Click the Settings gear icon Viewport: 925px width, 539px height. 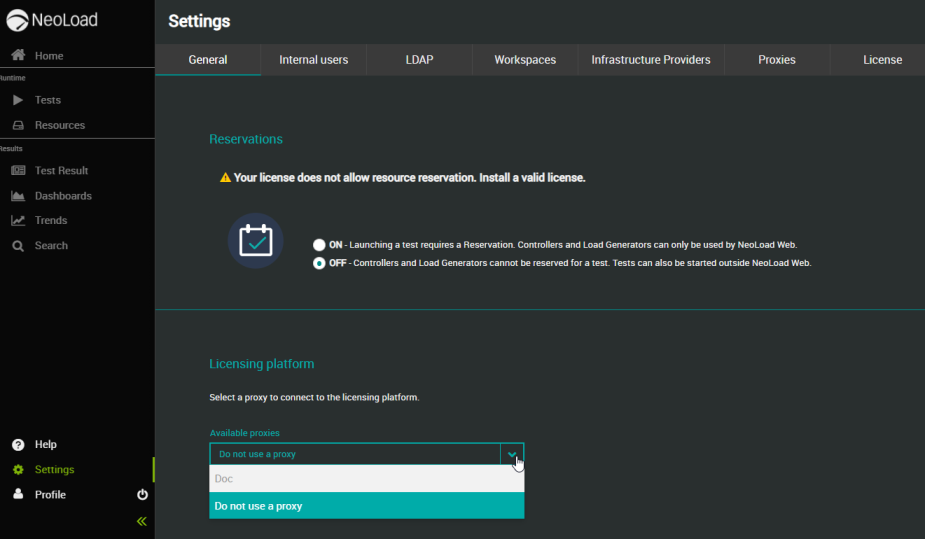click(18, 469)
